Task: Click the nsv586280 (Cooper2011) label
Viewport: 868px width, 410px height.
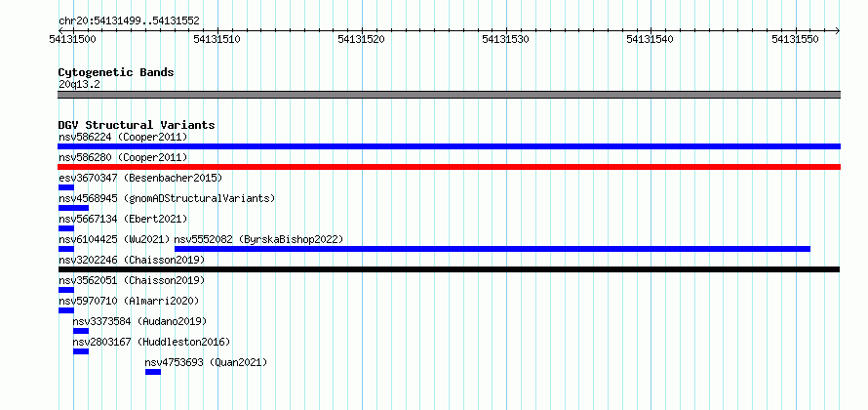Action: tap(123, 157)
